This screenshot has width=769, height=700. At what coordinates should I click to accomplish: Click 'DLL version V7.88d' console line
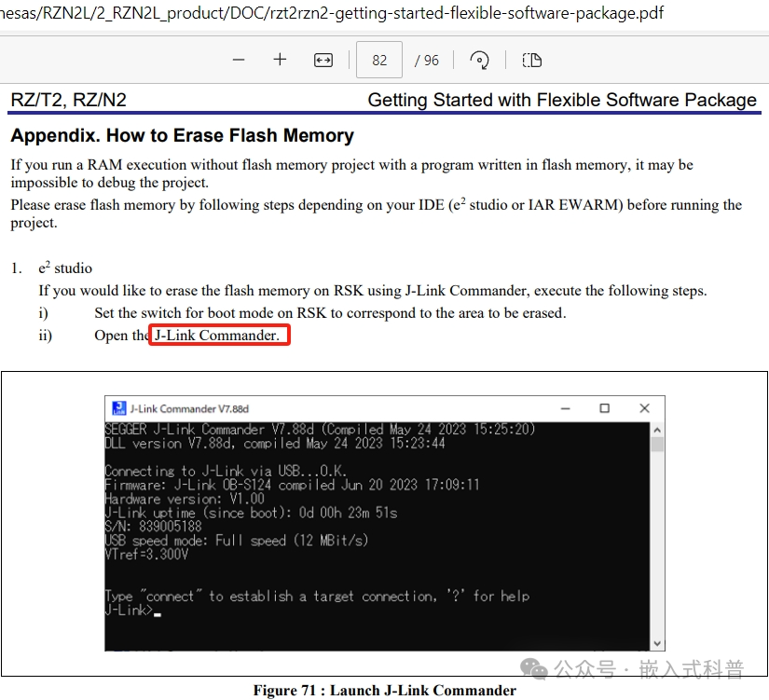click(x=275, y=443)
